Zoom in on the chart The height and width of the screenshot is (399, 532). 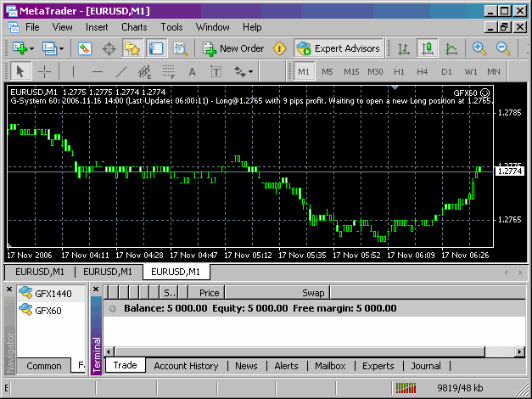[x=479, y=48]
